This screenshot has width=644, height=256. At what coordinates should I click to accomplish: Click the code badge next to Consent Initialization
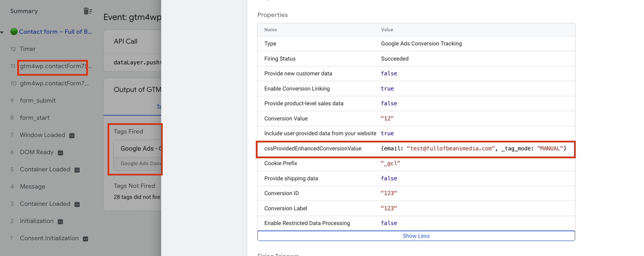coord(85,238)
